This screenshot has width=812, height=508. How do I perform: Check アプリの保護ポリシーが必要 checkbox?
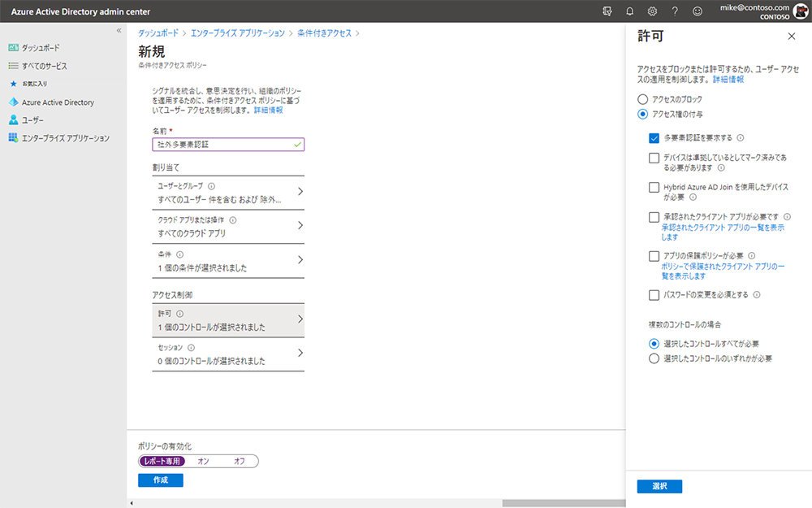click(x=654, y=256)
